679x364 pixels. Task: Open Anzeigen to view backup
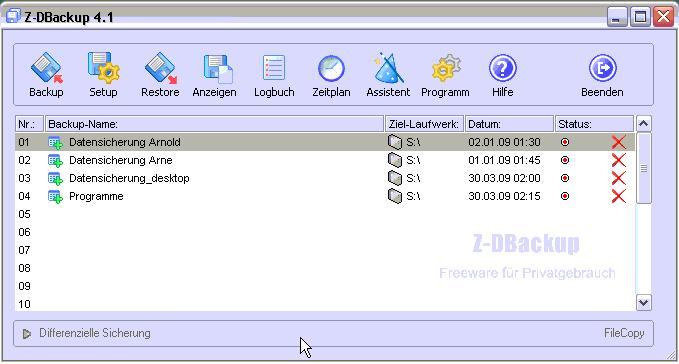214,74
